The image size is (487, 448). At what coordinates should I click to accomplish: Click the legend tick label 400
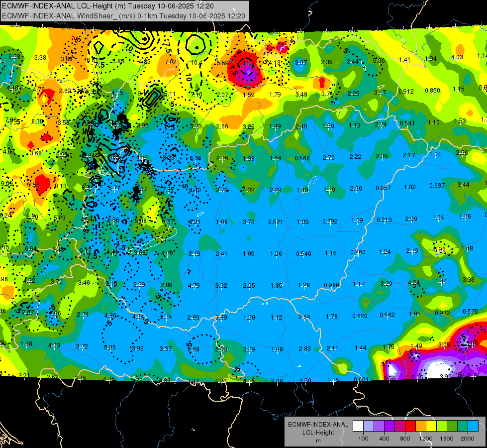tap(384, 439)
